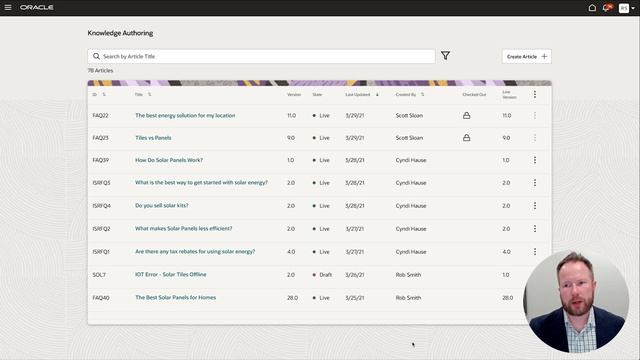Open actions menu for FAQ39 row
Viewport: 640px width, 360px height.
(x=535, y=160)
